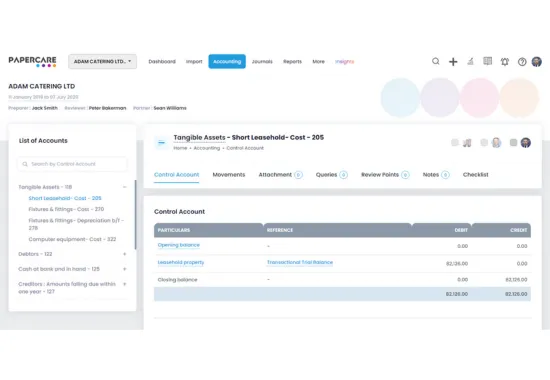This screenshot has width=550, height=380.
Task: Click the Home breadcrumb
Action: 180,148
